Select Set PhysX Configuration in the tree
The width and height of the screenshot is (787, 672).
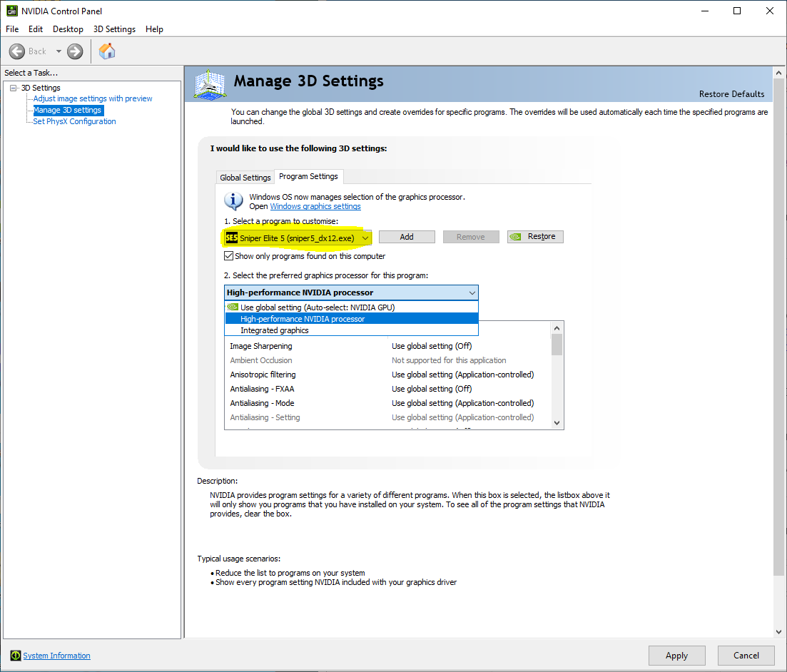coord(74,121)
